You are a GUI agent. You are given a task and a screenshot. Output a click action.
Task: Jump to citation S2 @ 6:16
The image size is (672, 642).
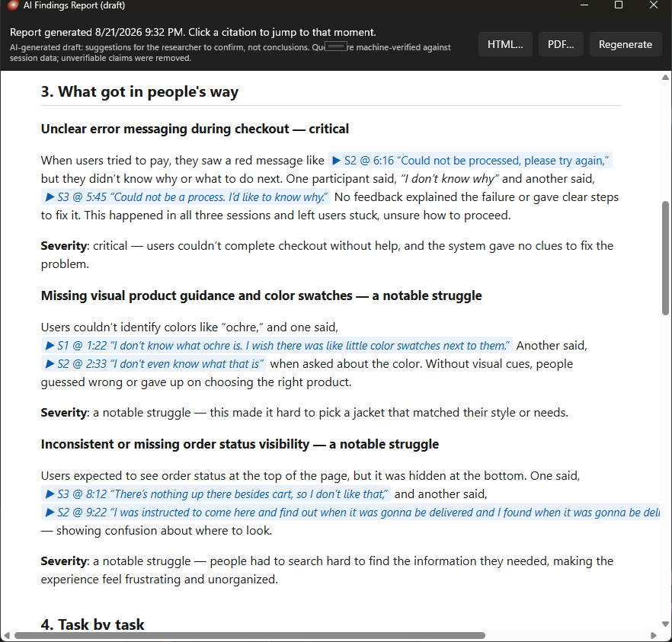click(469, 161)
